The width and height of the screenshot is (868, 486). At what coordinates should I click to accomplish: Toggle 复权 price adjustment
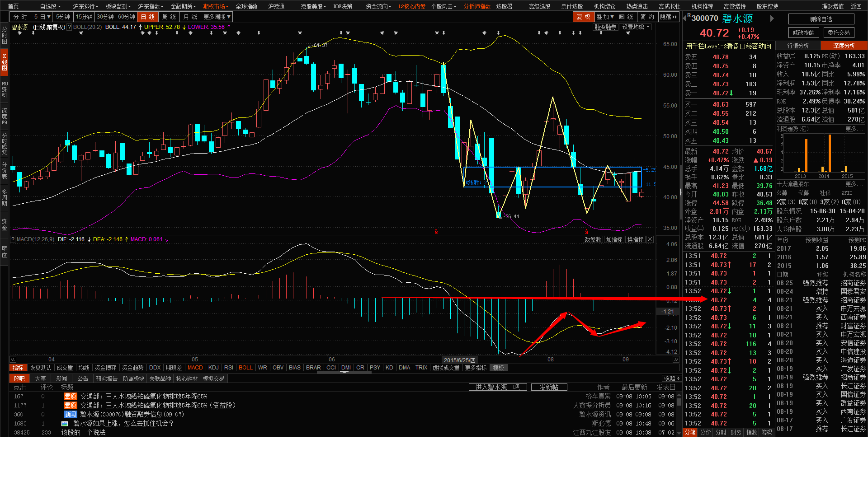[x=583, y=17]
